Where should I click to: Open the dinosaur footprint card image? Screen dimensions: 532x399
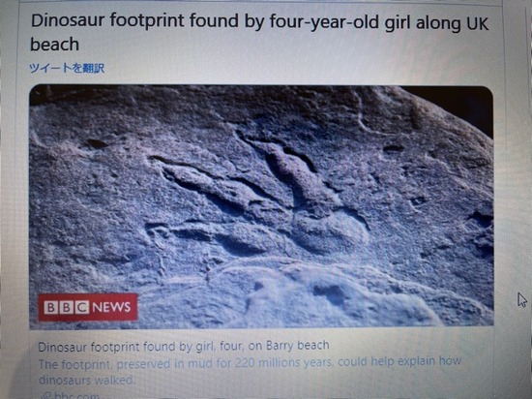click(261, 207)
